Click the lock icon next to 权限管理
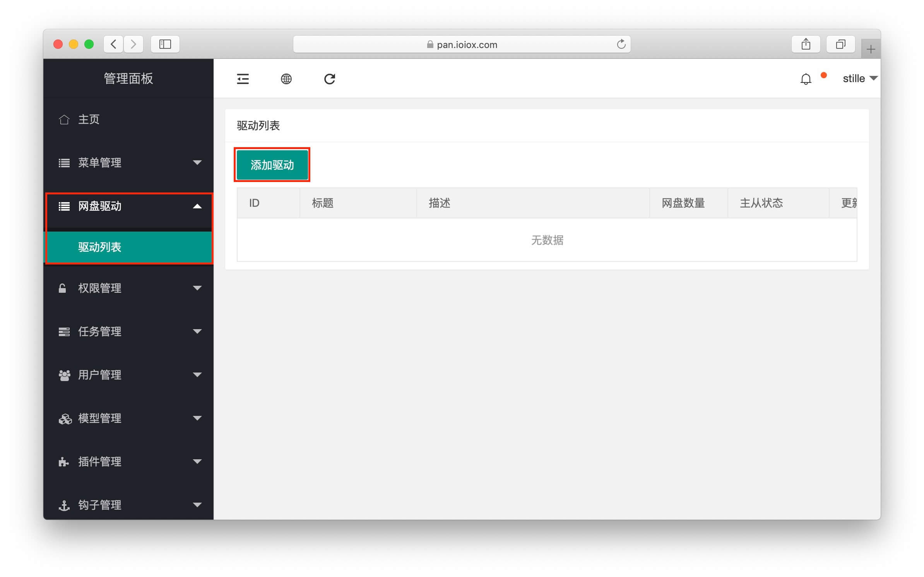Image resolution: width=924 pixels, height=577 pixels. [62, 288]
